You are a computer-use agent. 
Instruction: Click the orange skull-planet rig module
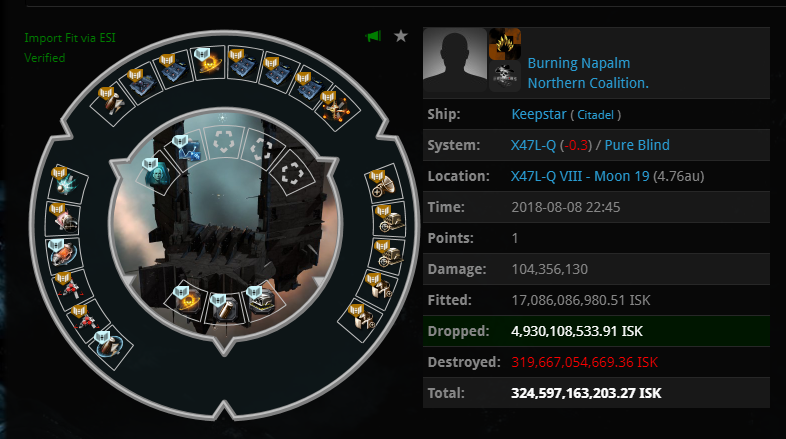point(188,300)
